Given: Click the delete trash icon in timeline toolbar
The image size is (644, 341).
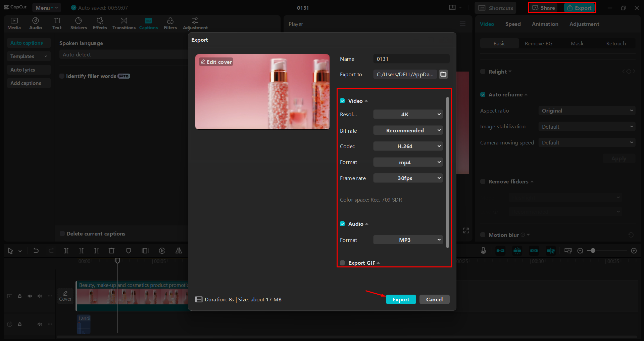Looking at the screenshot, I should click(111, 251).
